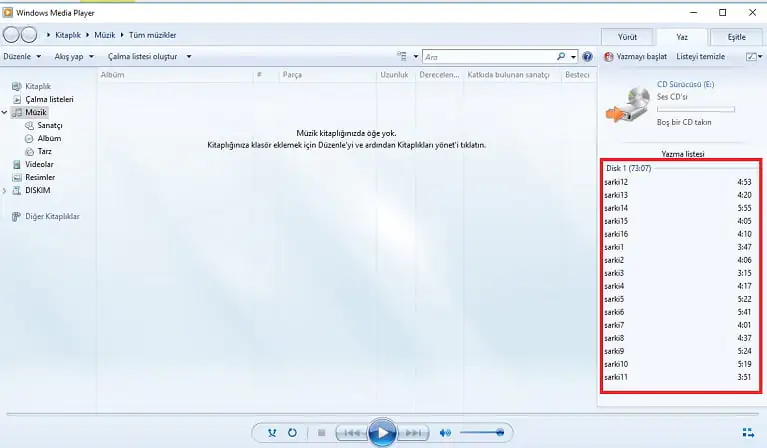This screenshot has height=448, width=767.
Task: Open the view options icon
Action: coord(402,56)
